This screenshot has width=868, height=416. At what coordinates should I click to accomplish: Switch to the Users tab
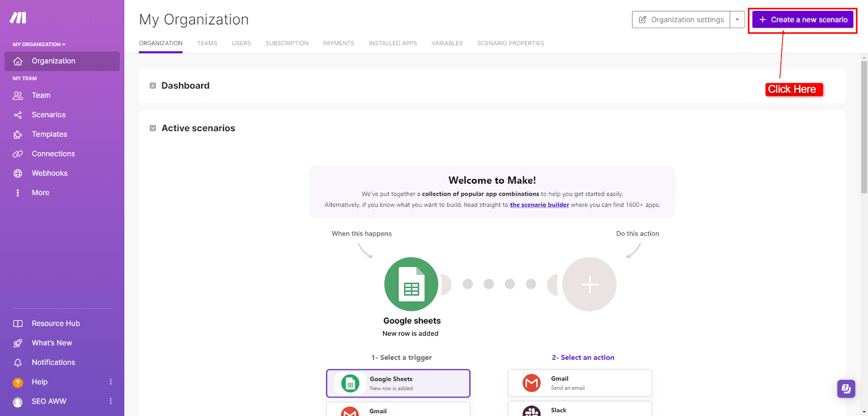(241, 43)
